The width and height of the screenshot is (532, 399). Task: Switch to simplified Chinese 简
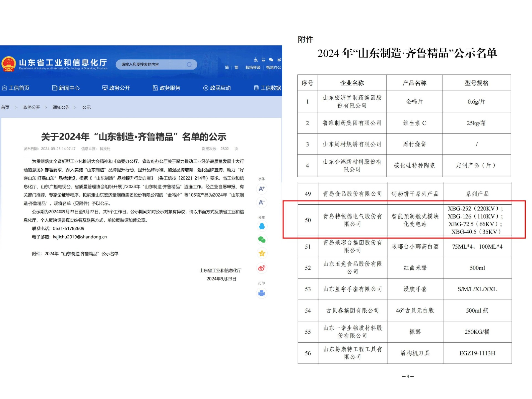227,68
